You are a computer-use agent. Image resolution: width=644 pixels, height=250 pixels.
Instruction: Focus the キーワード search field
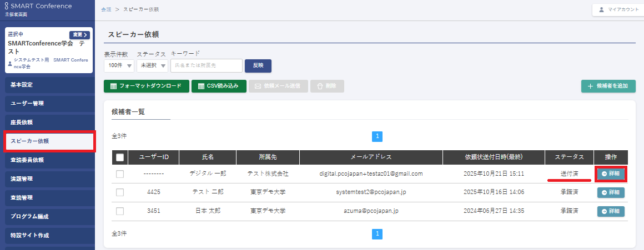coord(207,65)
